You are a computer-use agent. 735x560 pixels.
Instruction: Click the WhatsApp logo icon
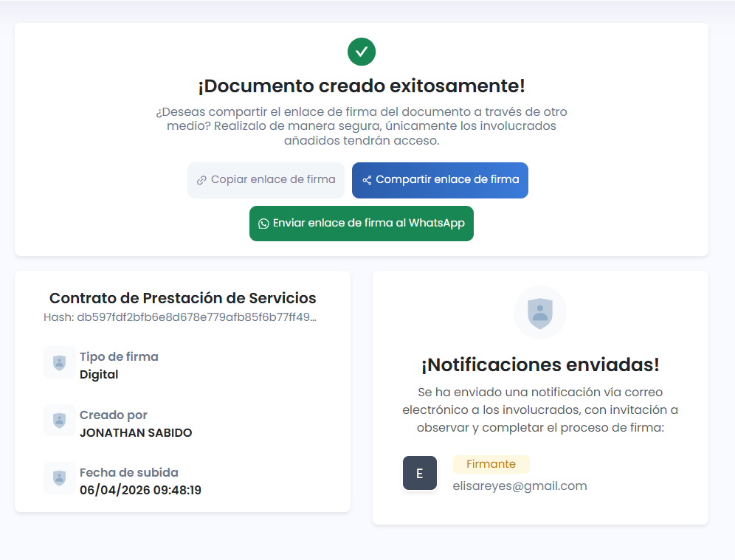point(263,224)
